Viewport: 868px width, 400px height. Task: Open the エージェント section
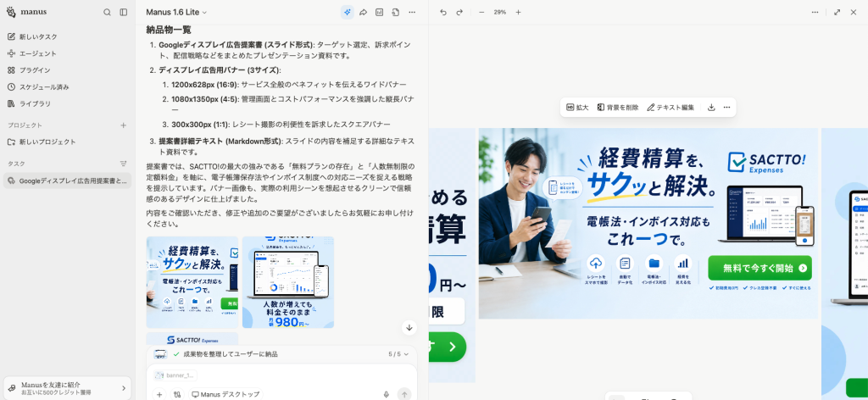pyautogui.click(x=67, y=53)
